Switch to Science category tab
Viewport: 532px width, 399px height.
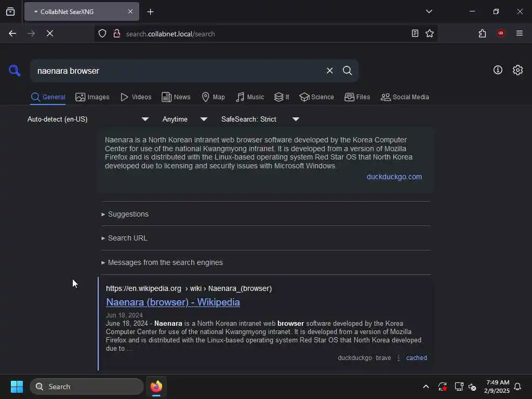click(x=316, y=97)
